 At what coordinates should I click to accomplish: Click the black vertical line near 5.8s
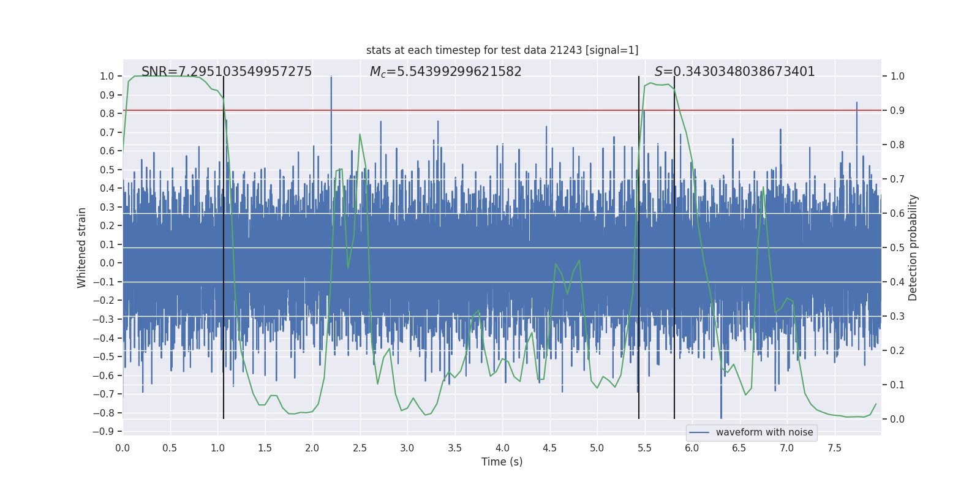674,245
